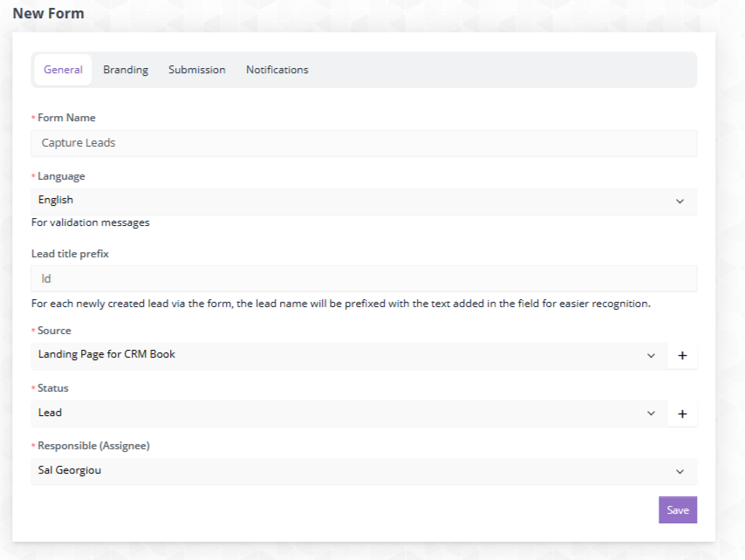745x560 pixels.
Task: Click the Source dropdown chevron arrow
Action: (651, 356)
